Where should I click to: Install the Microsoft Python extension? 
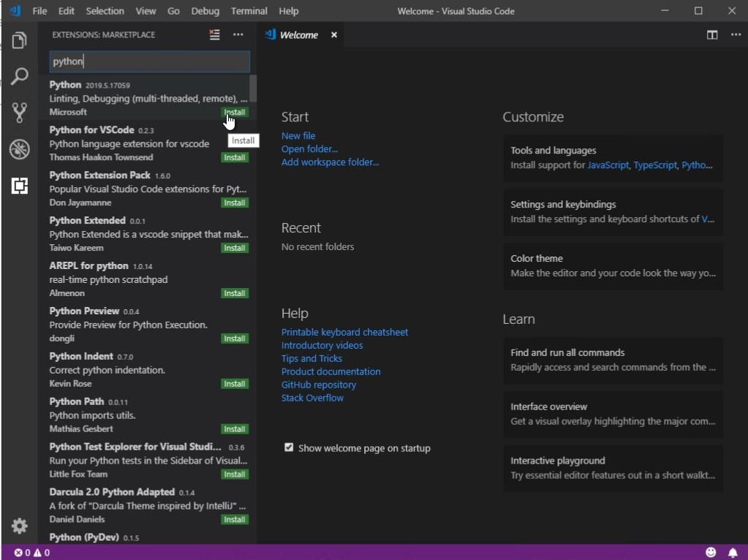[x=235, y=112]
